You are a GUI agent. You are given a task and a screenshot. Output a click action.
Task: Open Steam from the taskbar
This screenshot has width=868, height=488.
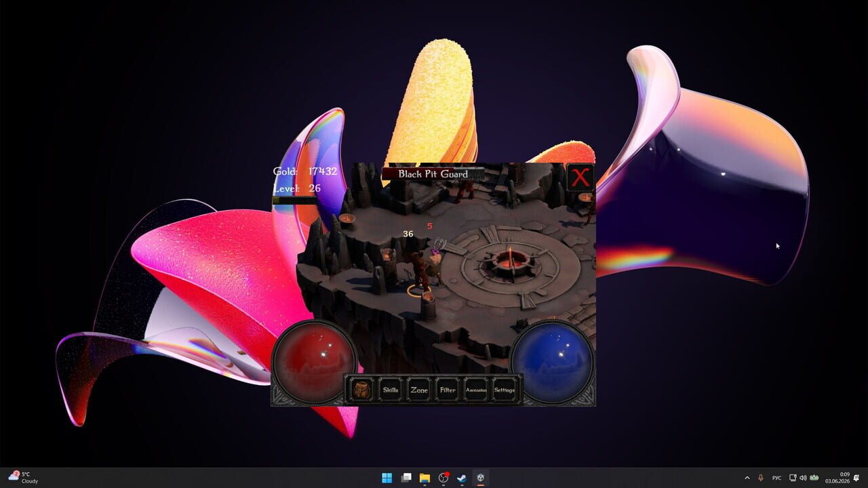tap(462, 478)
